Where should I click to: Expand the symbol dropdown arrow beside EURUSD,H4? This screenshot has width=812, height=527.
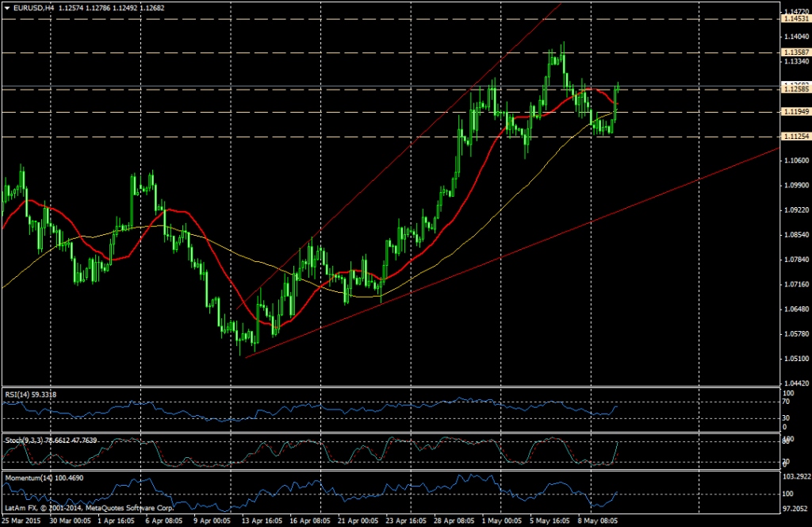point(8,6)
